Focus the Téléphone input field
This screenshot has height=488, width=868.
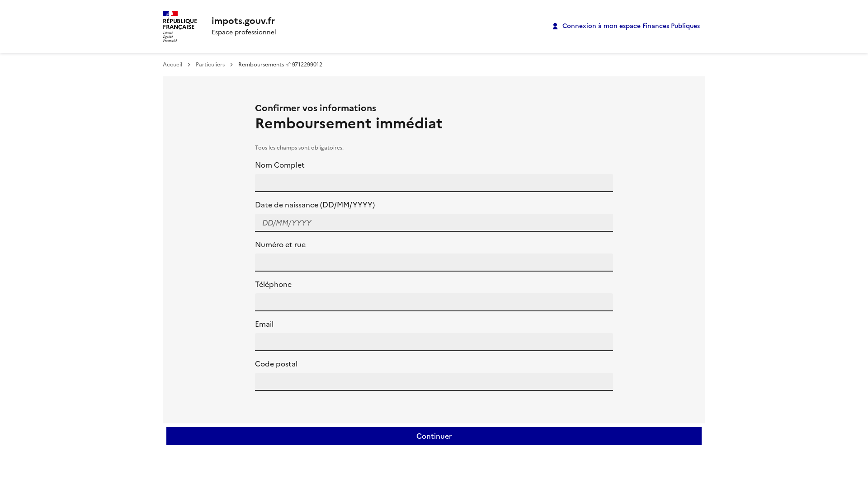click(434, 302)
